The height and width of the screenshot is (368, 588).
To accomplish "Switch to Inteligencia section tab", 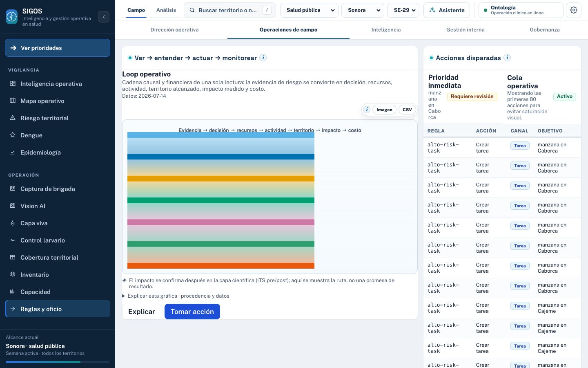I will point(386,30).
